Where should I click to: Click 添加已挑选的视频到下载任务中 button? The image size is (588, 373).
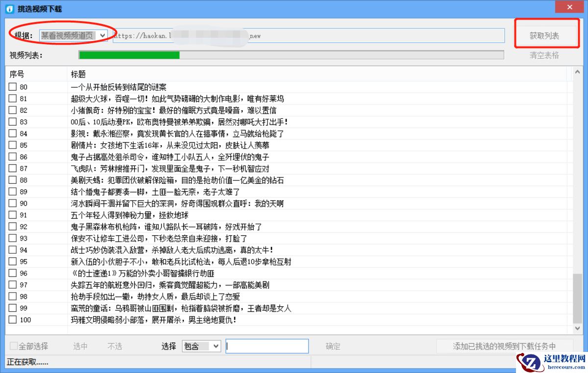[x=505, y=346]
